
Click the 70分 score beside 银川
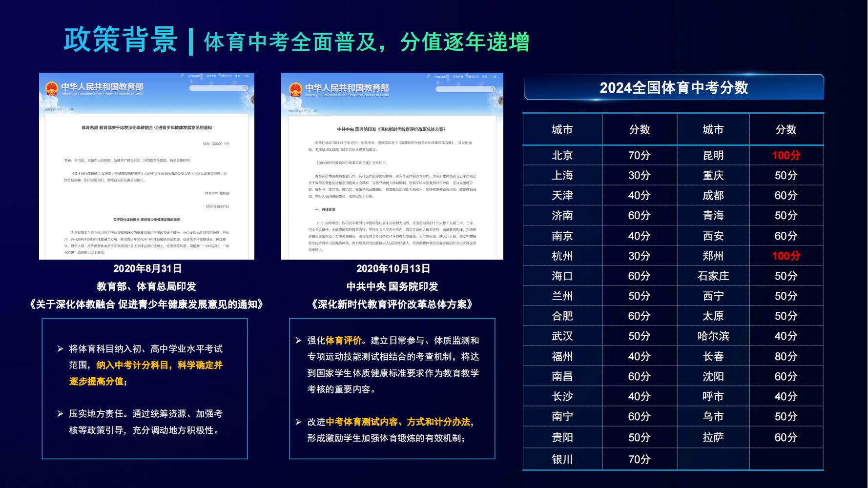tap(640, 459)
